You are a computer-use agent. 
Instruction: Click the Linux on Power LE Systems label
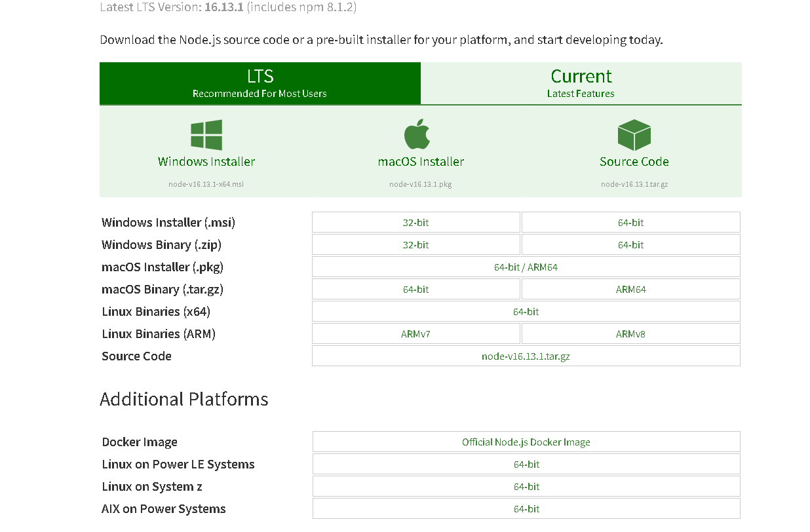(178, 465)
